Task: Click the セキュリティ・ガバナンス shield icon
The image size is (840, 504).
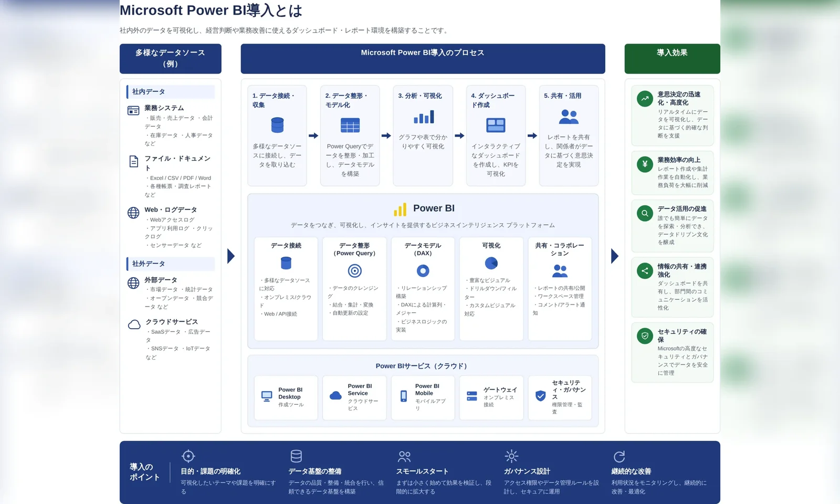Action: coord(541,396)
